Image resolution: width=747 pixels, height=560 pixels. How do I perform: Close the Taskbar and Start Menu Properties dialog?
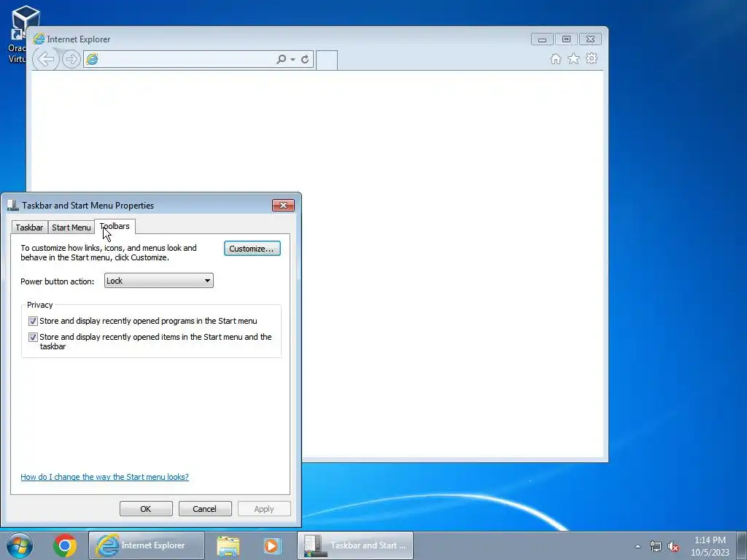click(x=284, y=205)
